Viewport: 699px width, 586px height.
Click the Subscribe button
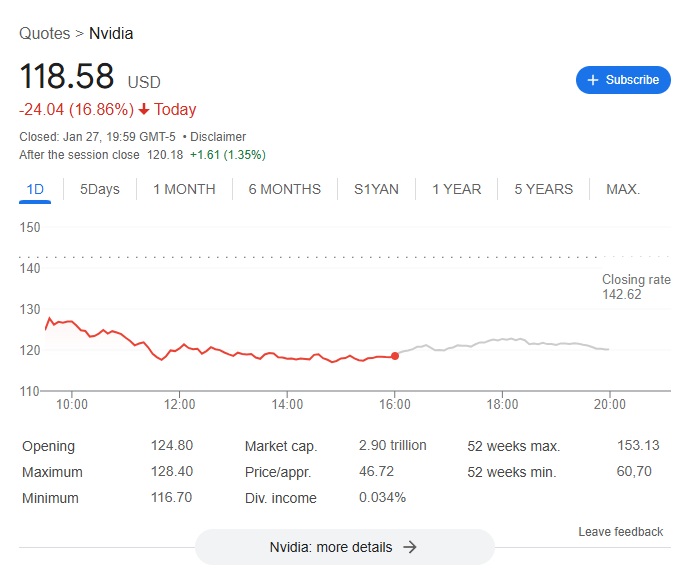pyautogui.click(x=623, y=80)
